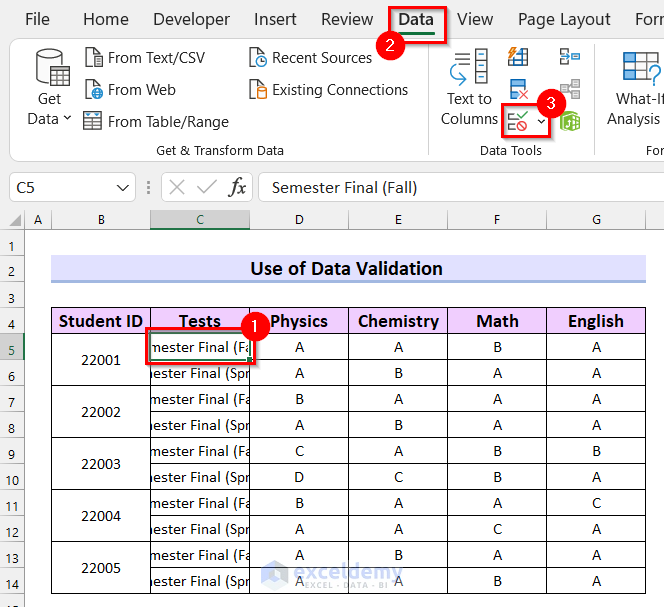Click the From Web icon
This screenshot has height=607, width=664.
(x=93, y=90)
